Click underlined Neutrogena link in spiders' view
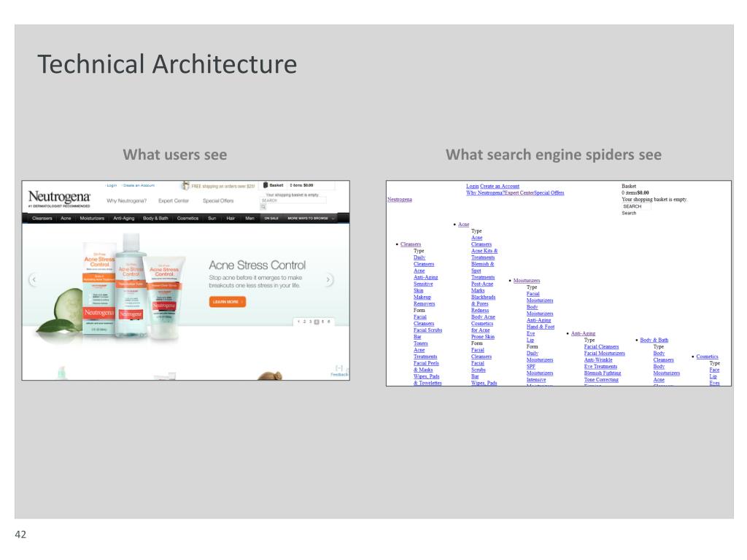The width and height of the screenshot is (747, 560). tap(400, 200)
